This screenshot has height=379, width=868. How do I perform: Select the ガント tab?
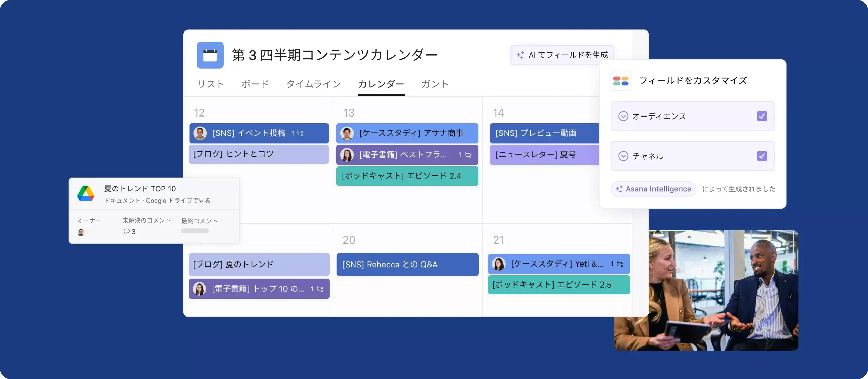point(435,84)
